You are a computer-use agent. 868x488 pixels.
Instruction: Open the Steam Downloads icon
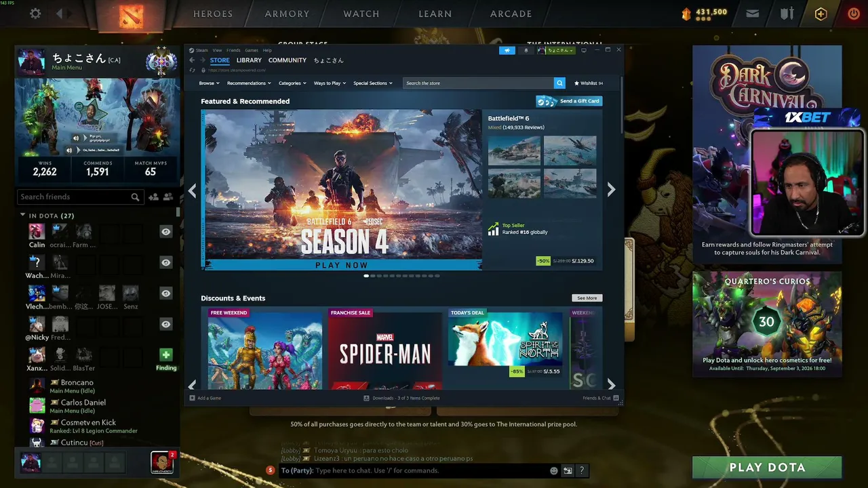(x=366, y=398)
